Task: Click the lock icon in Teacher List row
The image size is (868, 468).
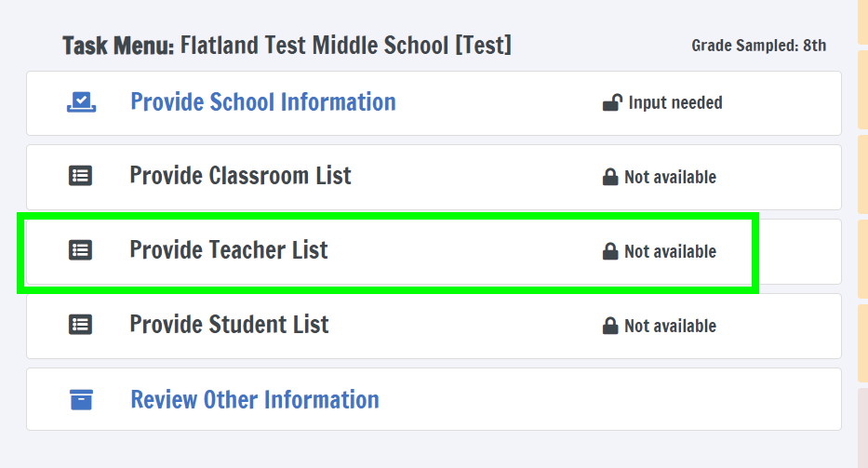Action: coord(610,251)
